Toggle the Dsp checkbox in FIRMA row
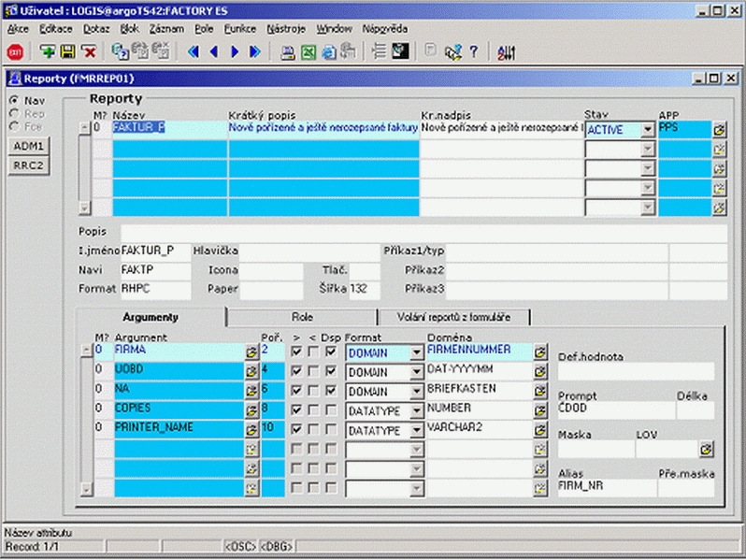The height and width of the screenshot is (560, 746). 331,352
